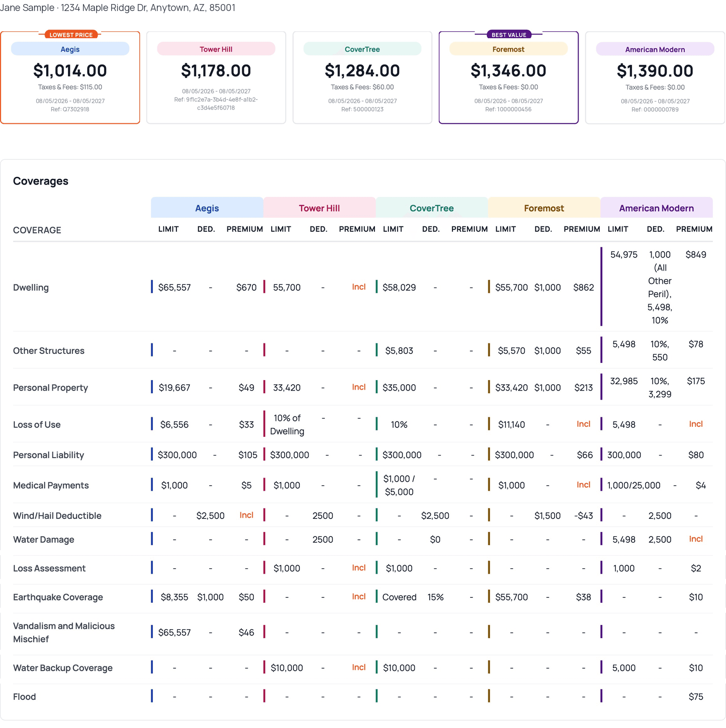The width and height of the screenshot is (726, 728).
Task: Click the American Modern $1,390.00 quote card
Action: (x=655, y=78)
